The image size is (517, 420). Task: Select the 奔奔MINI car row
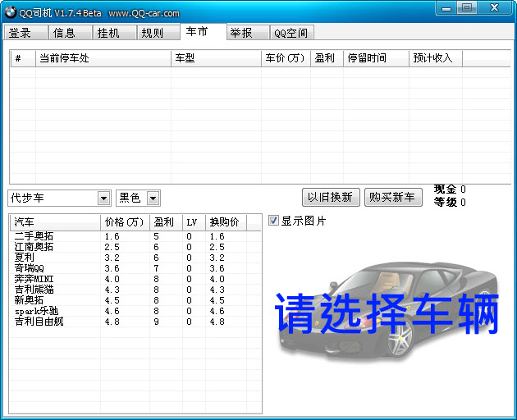(x=135, y=279)
